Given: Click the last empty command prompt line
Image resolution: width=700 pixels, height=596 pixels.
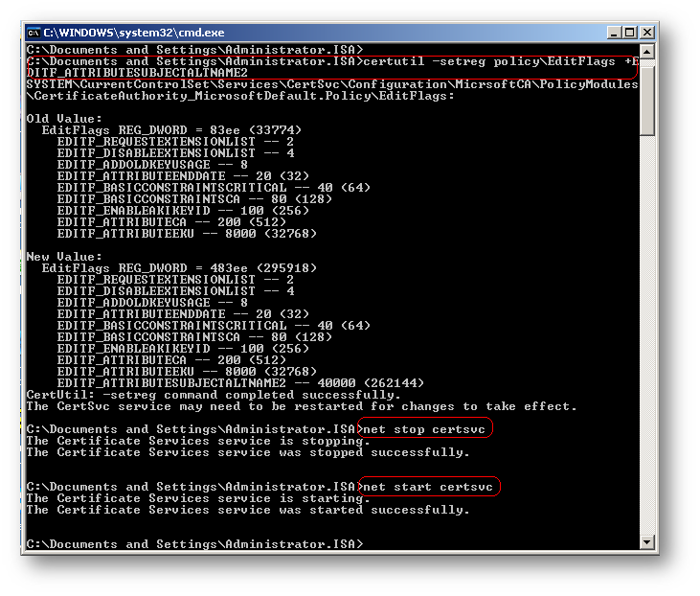Looking at the screenshot, I should 192,543.
